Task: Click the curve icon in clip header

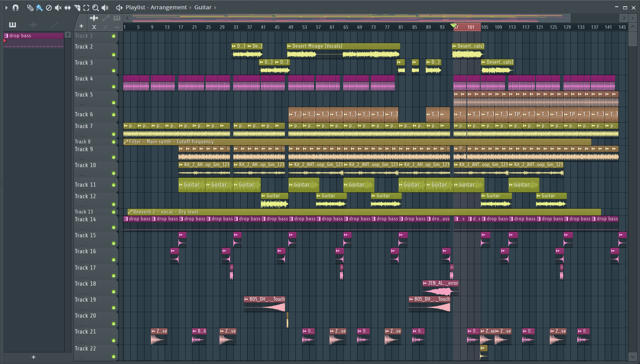Action: [x=106, y=27]
